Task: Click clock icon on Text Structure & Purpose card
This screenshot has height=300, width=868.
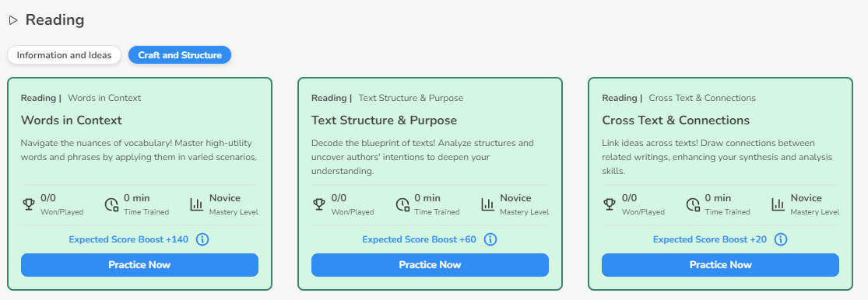Action: [402, 205]
